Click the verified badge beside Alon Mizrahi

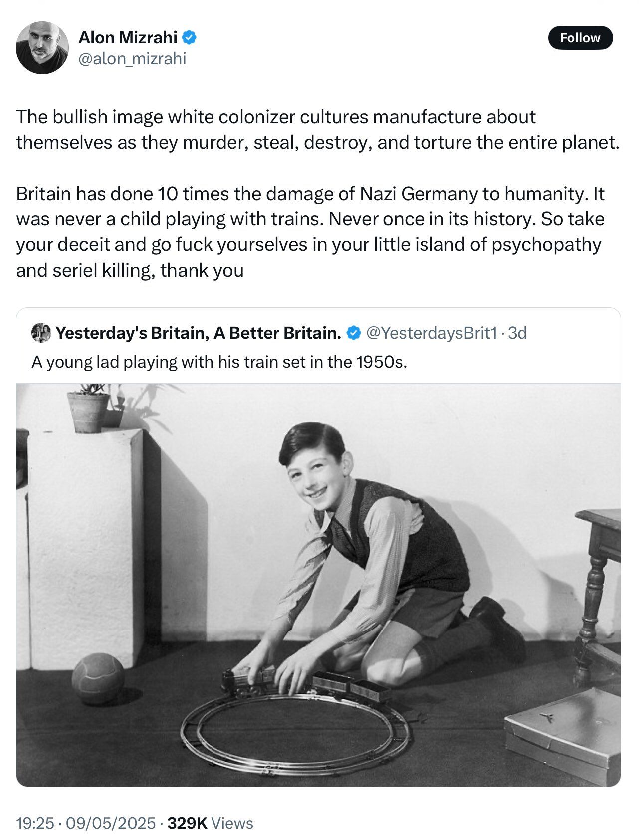tap(190, 37)
